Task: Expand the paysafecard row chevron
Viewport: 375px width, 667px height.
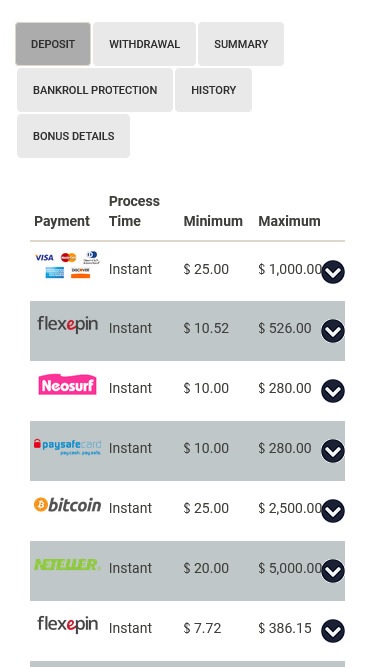Action: pos(333,451)
